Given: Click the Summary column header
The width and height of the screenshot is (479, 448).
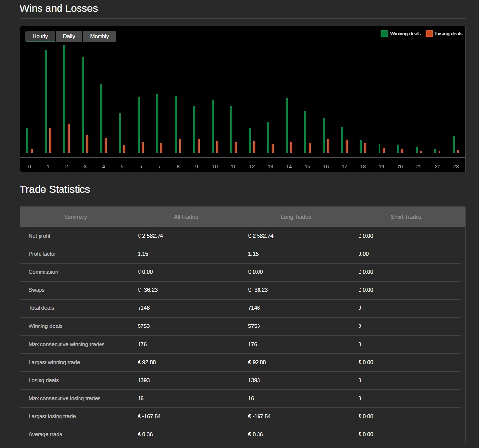Looking at the screenshot, I should tap(76, 217).
